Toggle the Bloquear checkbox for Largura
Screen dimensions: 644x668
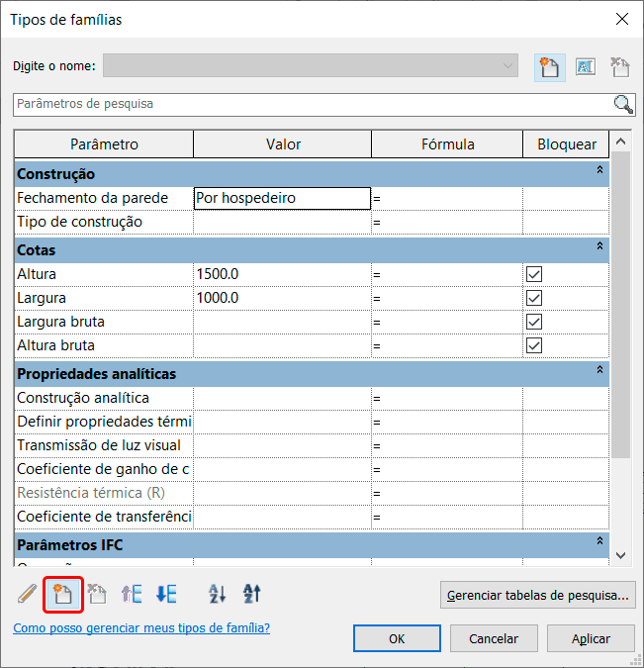click(535, 298)
